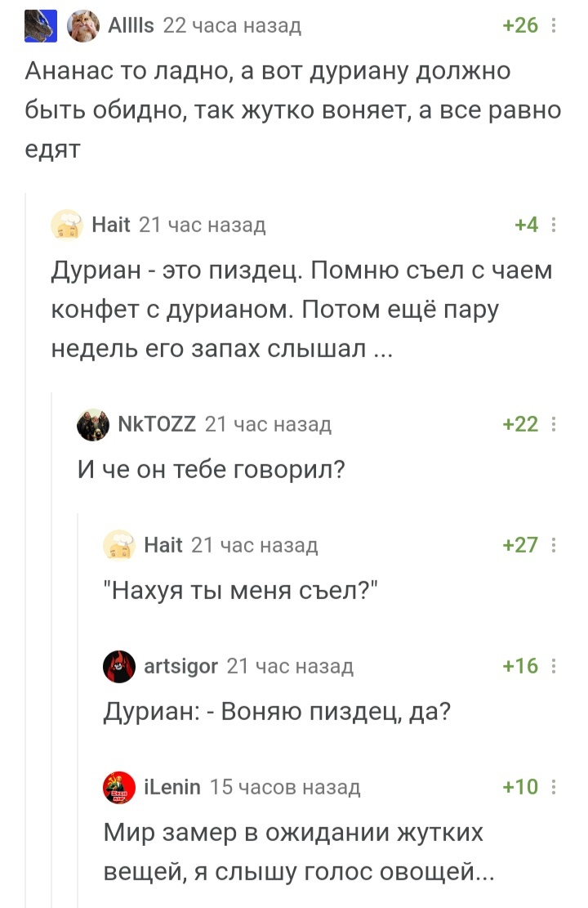Open options menu on artsigor's comment
This screenshot has width=588, height=908.
click(555, 667)
